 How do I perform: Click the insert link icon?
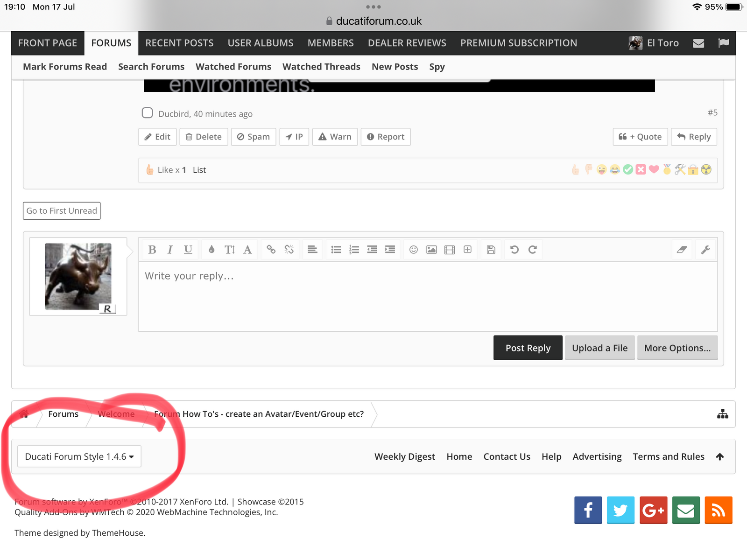(271, 250)
